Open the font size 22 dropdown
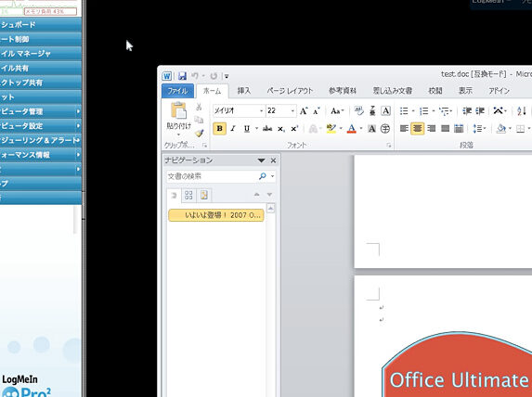 (292, 111)
